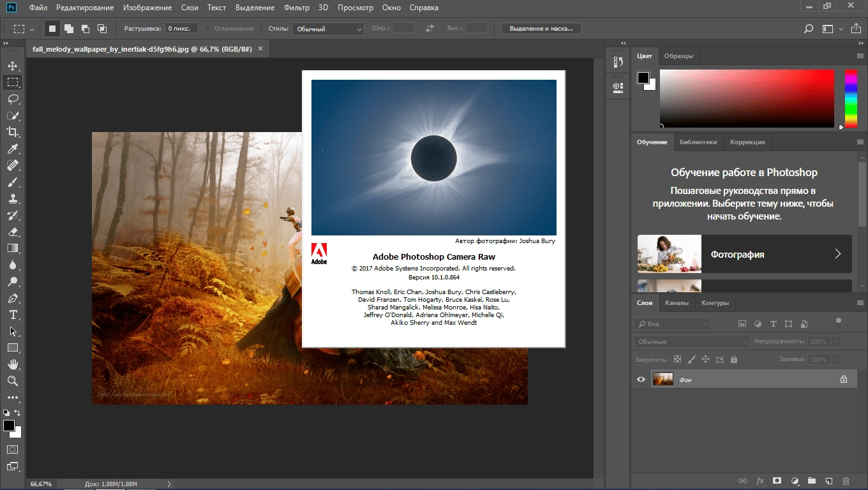This screenshot has width=868, height=490.
Task: Click the foreground color swatch in Цвет panel
Action: [643, 78]
